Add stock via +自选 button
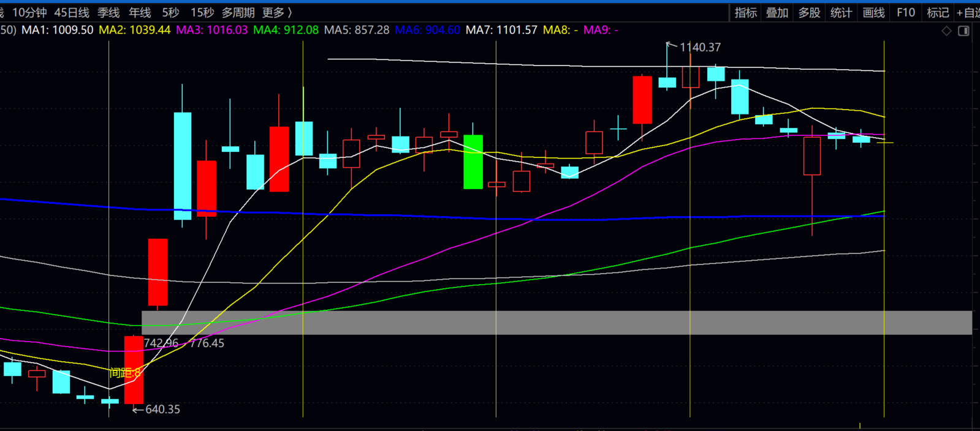Viewport: 980px width, 431px height. click(x=968, y=13)
